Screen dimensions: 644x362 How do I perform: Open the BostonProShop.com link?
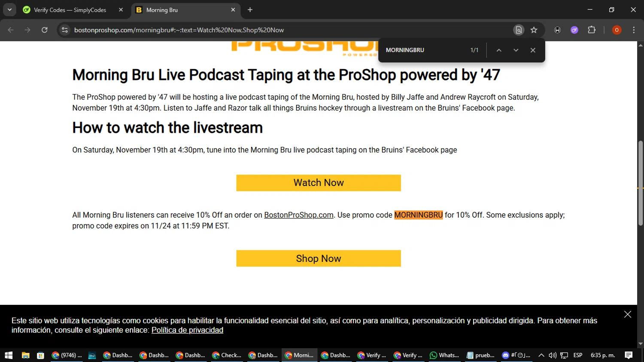(299, 215)
